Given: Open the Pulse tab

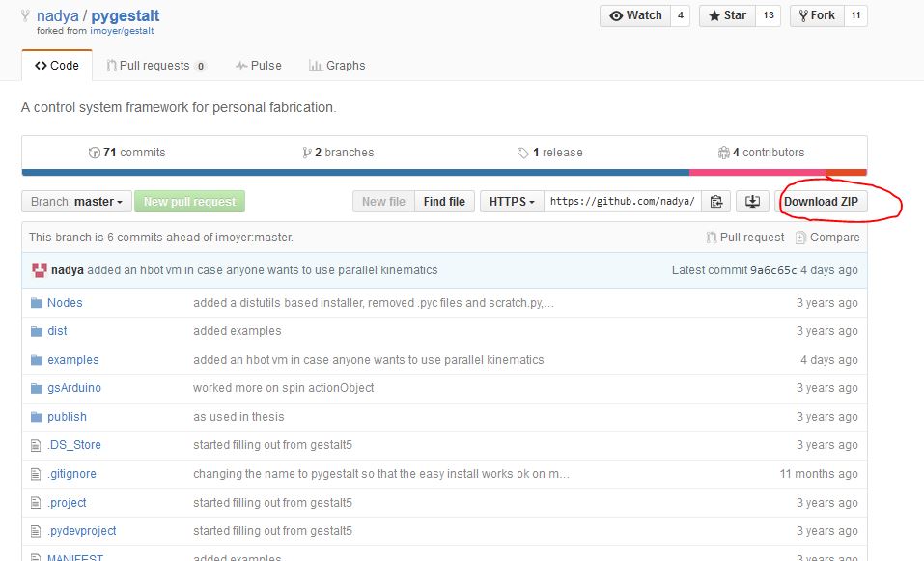Looking at the screenshot, I should [x=258, y=66].
